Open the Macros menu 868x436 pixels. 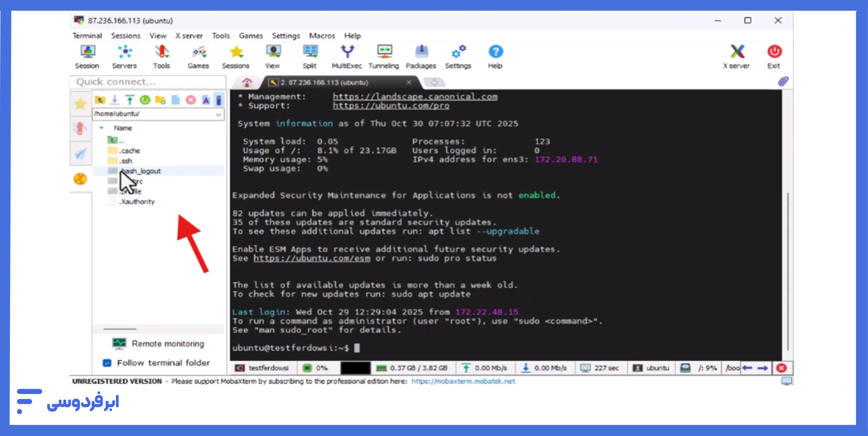322,36
